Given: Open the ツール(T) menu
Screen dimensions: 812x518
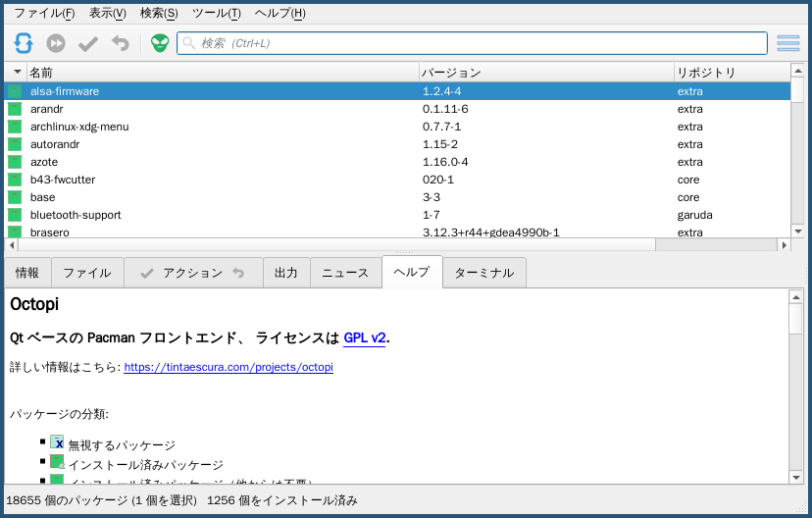Looking at the screenshot, I should point(216,13).
